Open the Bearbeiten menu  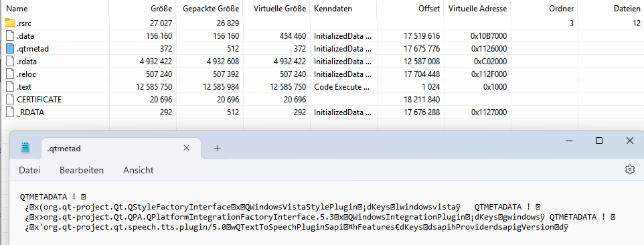click(x=82, y=170)
